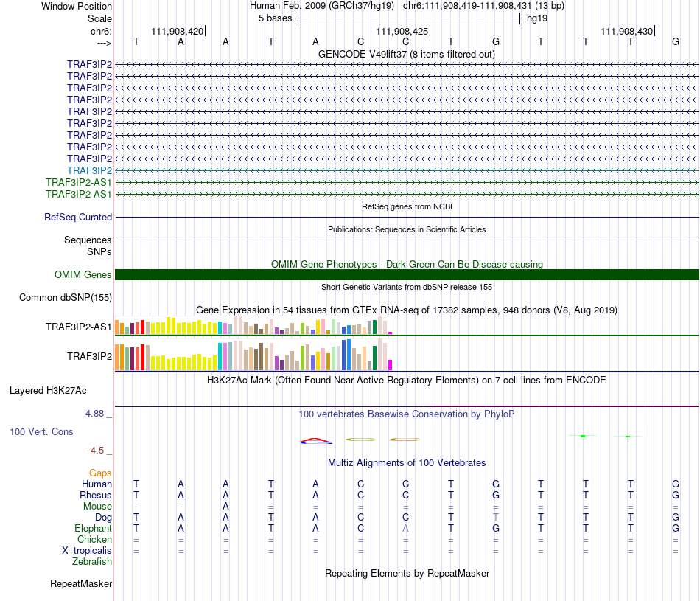This screenshot has height=601, width=700.
Task: Click the Layered H3K27Ac label
Action: point(48,391)
